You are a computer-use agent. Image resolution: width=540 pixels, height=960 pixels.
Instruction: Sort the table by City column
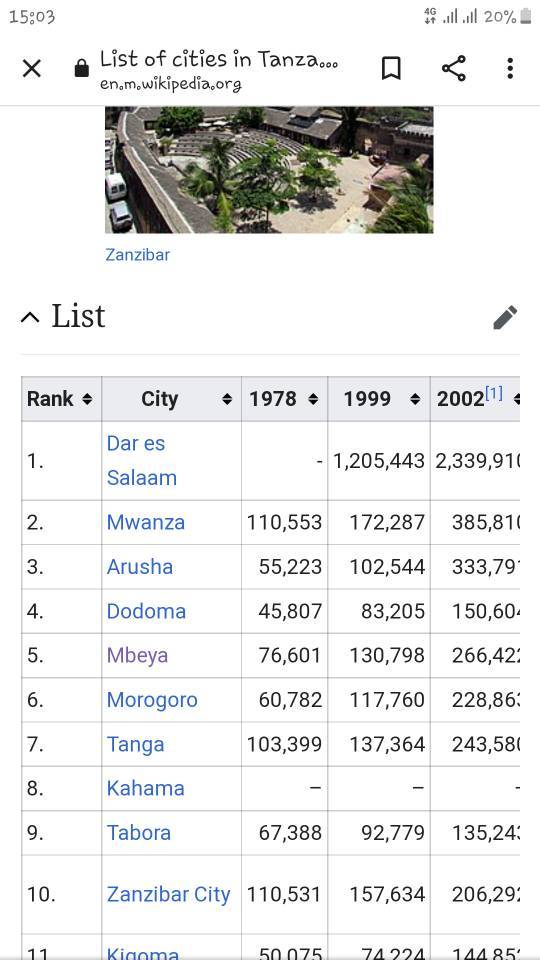[x=171, y=399]
